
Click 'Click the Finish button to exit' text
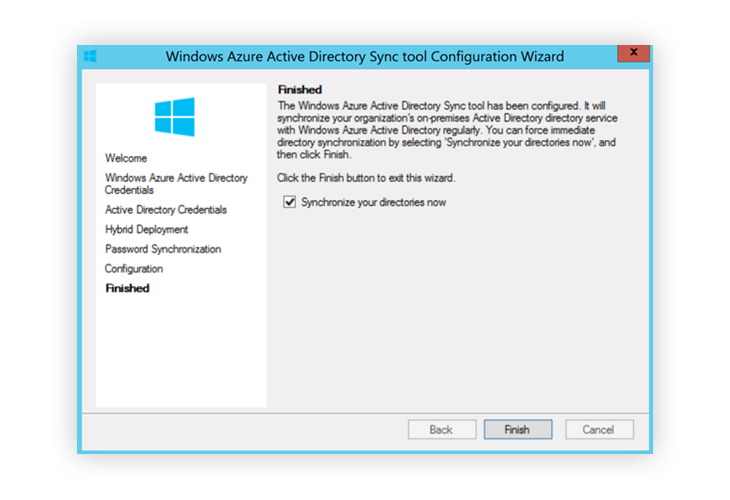[x=366, y=178]
